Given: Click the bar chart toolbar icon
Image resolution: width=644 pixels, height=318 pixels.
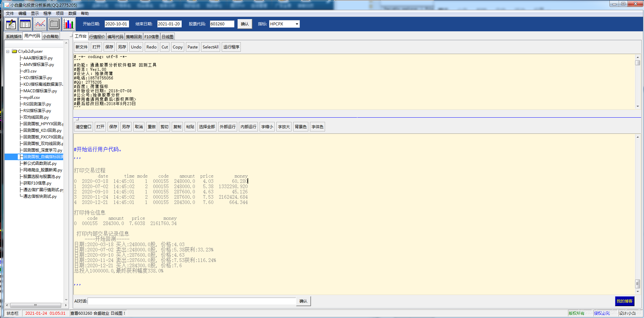Looking at the screenshot, I should [69, 24].
